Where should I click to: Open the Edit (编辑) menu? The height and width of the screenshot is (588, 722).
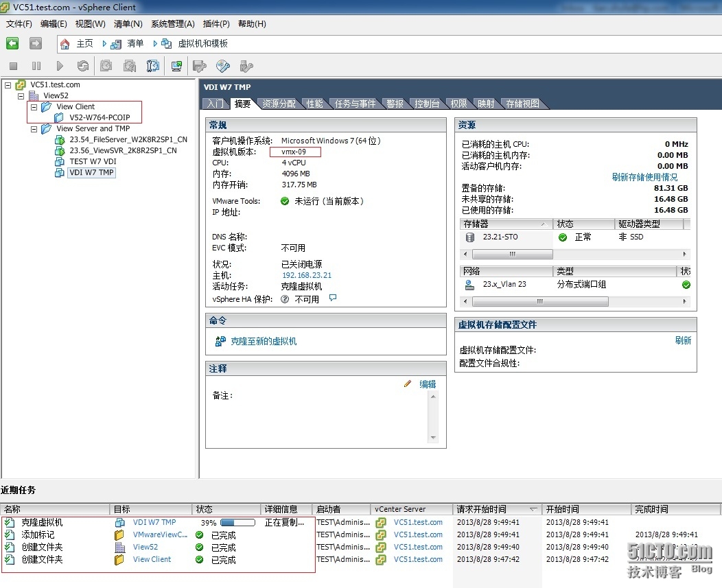point(54,24)
